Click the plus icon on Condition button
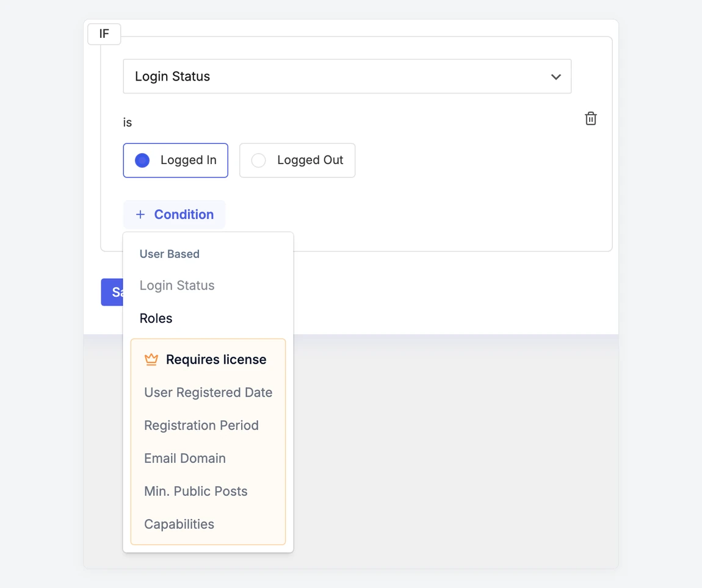Screen dimensions: 702x588 click(140, 214)
